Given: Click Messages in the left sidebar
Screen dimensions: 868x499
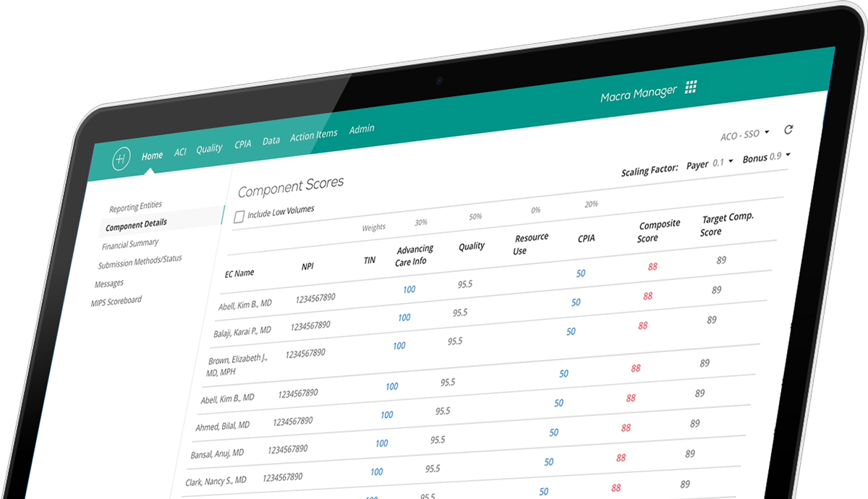Looking at the screenshot, I should 109,283.
